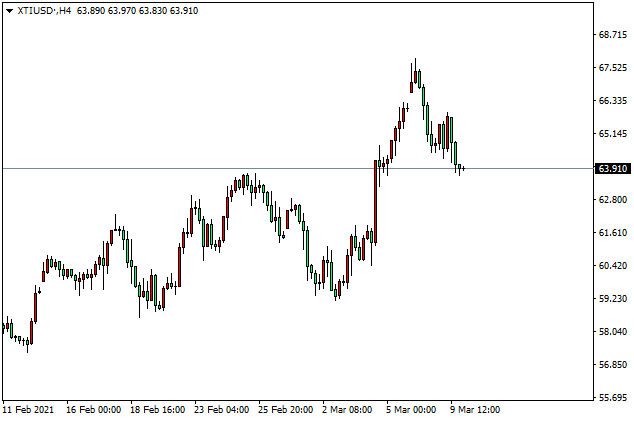The width and height of the screenshot is (634, 421).
Task: Click the 16 Feb 00:00 time label
Action: [93, 410]
